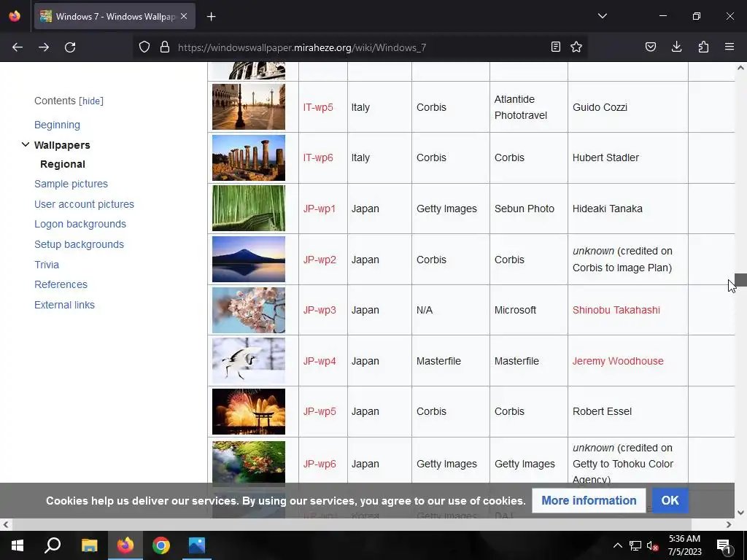
Task: Jump to Sample pictures section
Action: [71, 184]
